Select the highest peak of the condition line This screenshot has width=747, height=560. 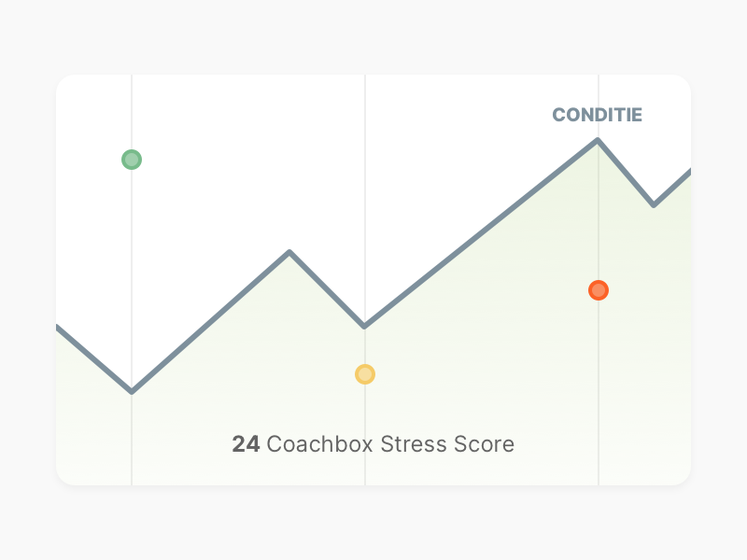click(x=598, y=140)
